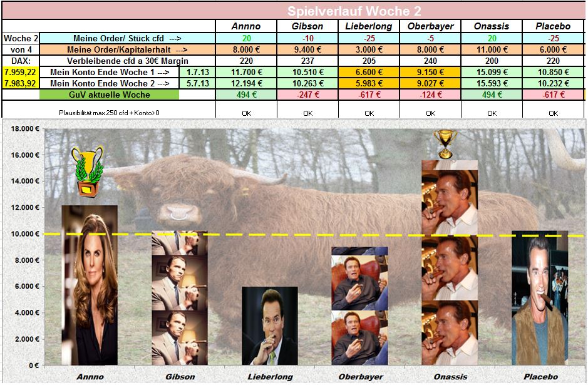Select week 2 account value 10.232 €
The height and width of the screenshot is (385, 588).
pos(554,83)
